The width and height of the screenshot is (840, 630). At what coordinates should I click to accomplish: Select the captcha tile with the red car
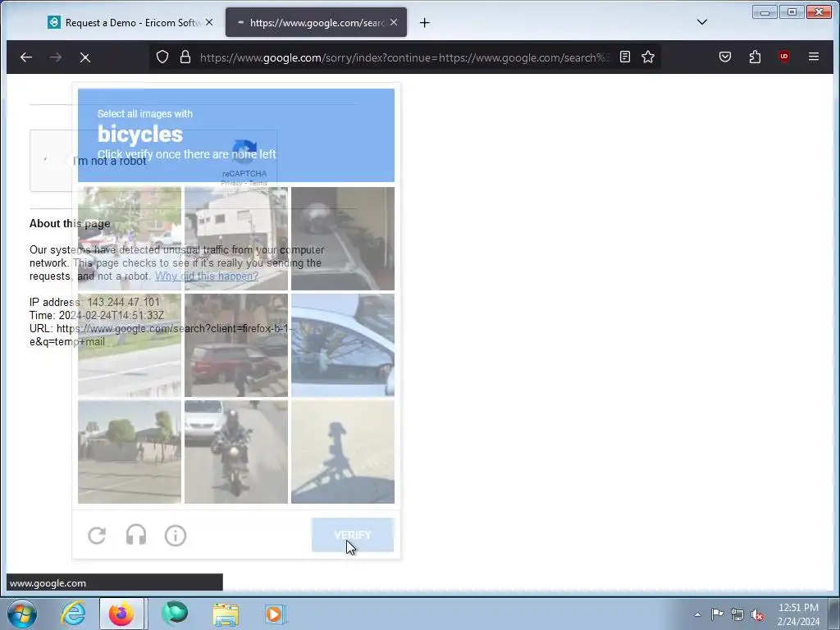click(235, 345)
